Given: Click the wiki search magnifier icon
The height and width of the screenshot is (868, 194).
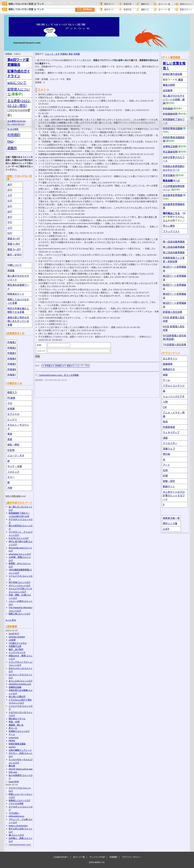Looking at the screenshot, I should click(36, 375).
